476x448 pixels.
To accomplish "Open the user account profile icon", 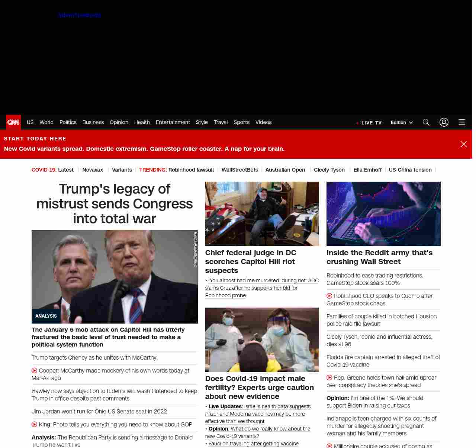I will click(444, 122).
